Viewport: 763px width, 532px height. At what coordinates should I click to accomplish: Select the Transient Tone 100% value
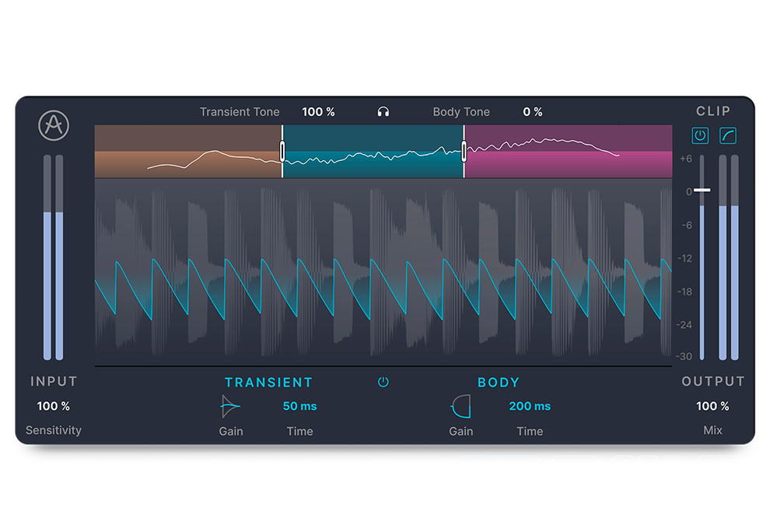[319, 111]
